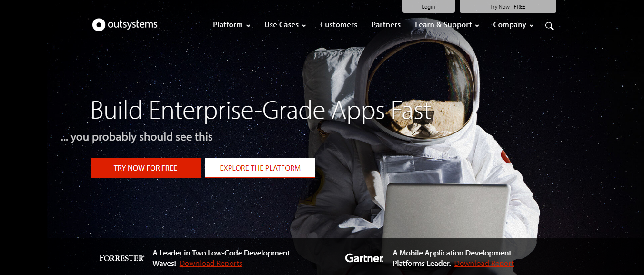Click the OutSystems logo
Image resolution: width=644 pixels, height=275 pixels.
(x=124, y=24)
